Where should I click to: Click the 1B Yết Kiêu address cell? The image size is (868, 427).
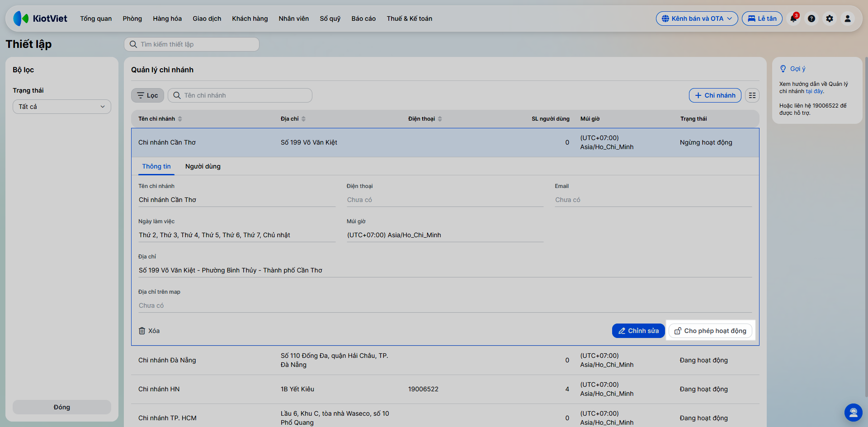pos(297,389)
